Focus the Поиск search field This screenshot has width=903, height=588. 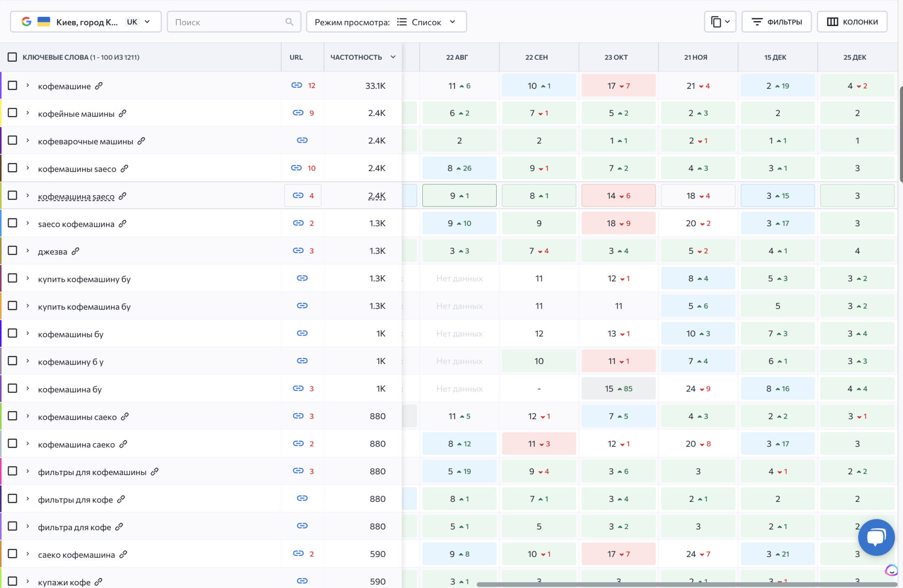[234, 22]
